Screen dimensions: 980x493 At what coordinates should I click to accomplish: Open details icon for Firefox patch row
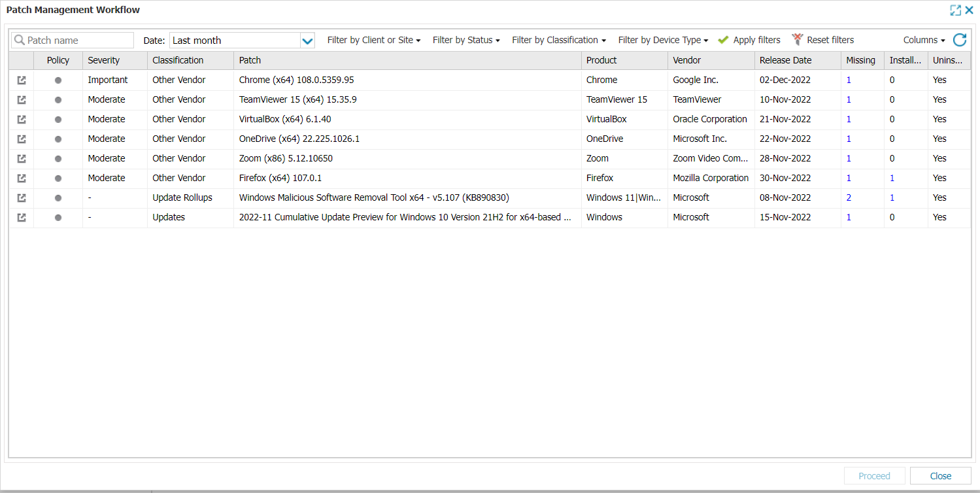22,178
